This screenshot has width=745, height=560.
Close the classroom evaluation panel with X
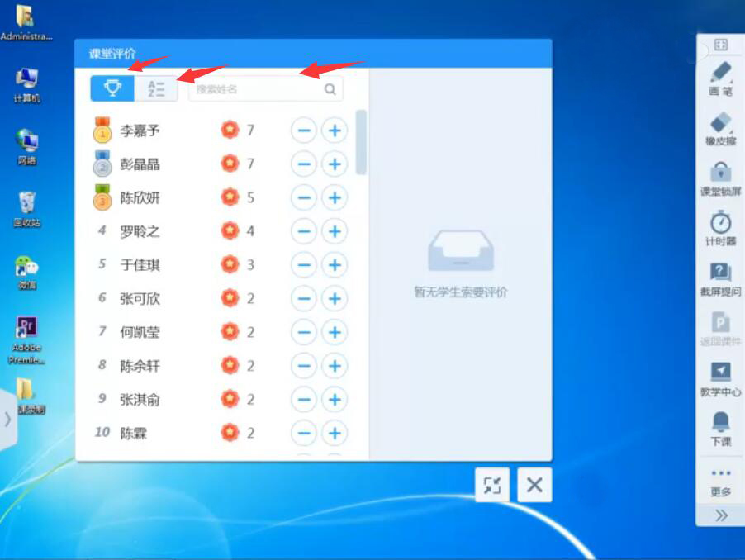[534, 485]
